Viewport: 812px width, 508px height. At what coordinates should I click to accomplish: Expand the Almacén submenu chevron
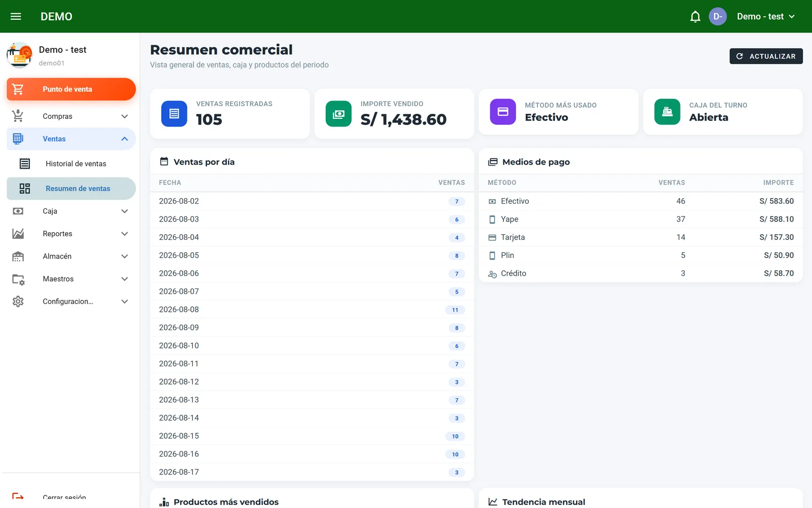tap(124, 257)
